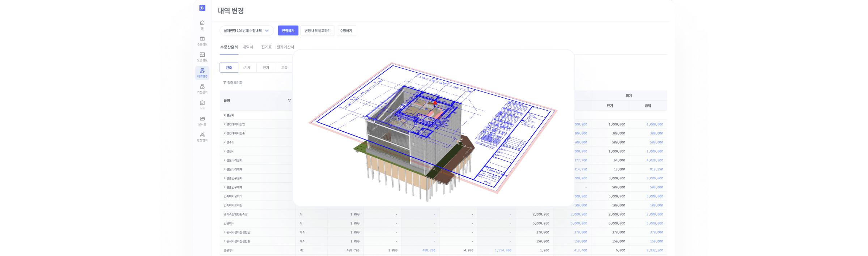This screenshot has height=256, width=868.
Task: Select the 전기 category toggle
Action: click(266, 68)
